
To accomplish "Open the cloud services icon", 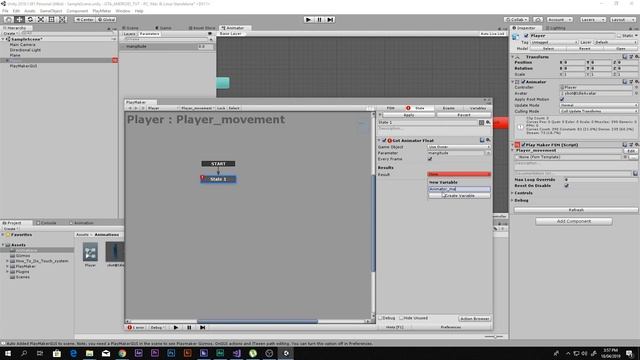I will 538,20.
